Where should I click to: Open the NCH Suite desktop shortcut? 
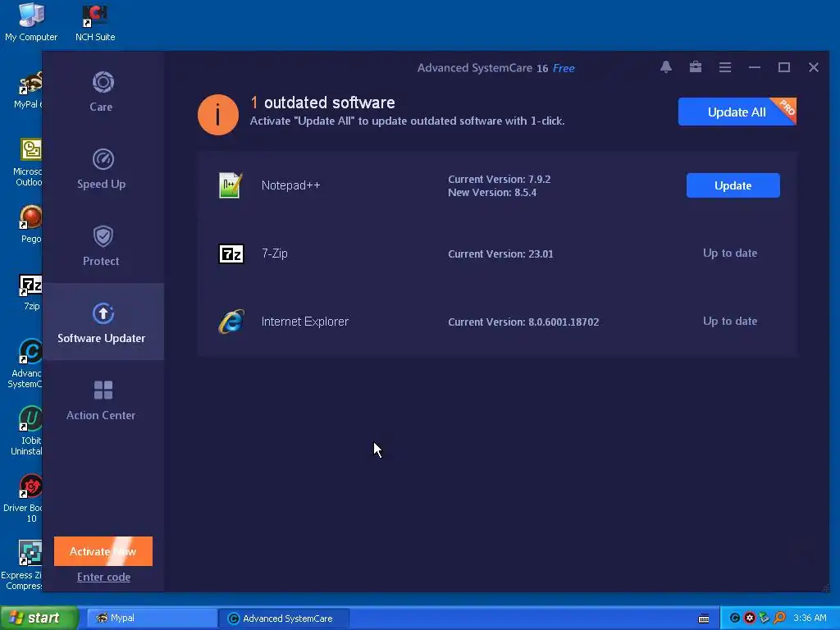pos(95,22)
